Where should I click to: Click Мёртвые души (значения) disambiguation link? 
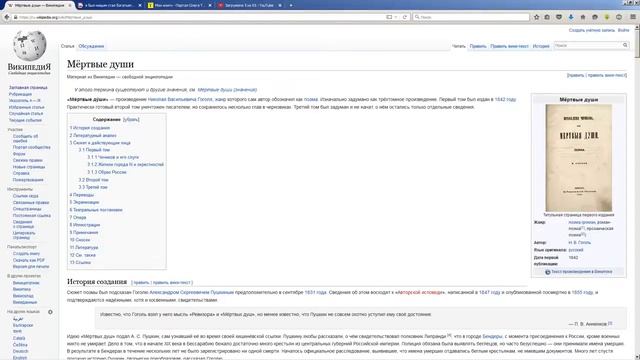click(x=227, y=90)
